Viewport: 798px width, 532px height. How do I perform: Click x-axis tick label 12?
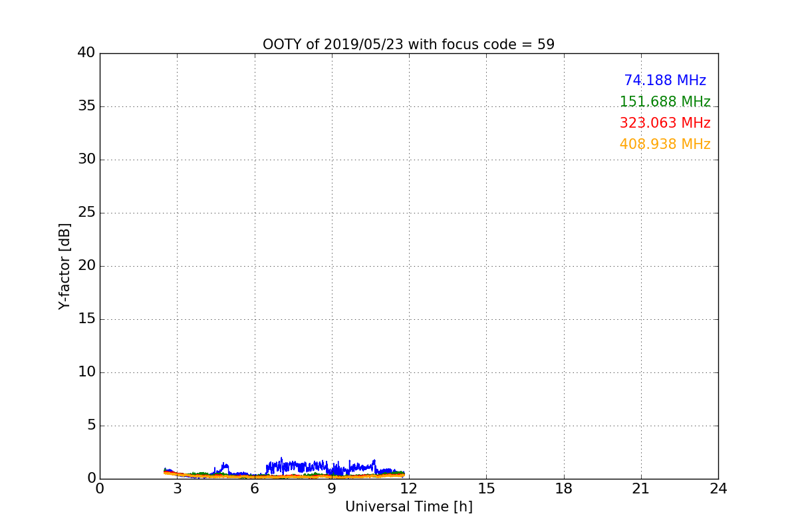[x=409, y=489]
